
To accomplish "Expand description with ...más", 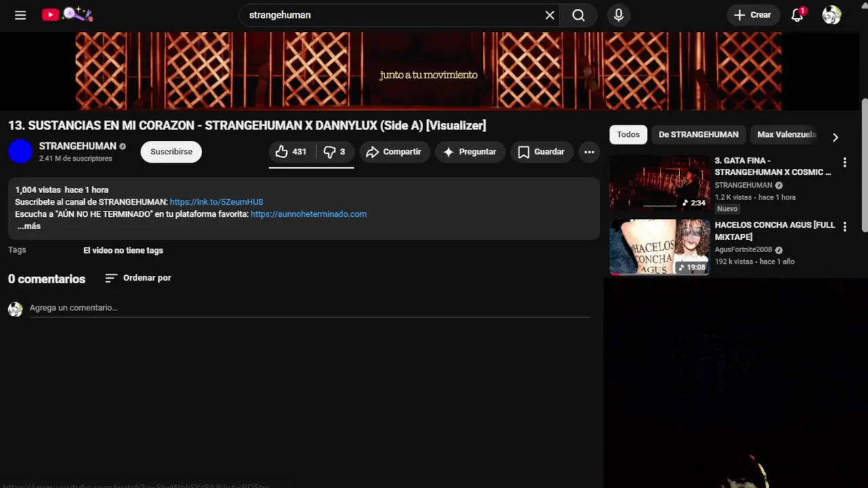I will (x=28, y=226).
